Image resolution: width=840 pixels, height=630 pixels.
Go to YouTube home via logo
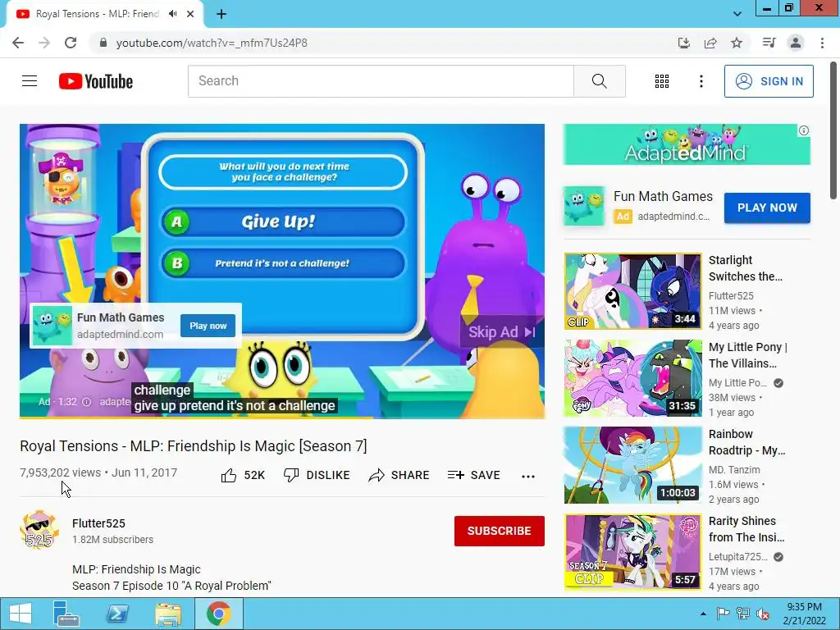[x=96, y=81]
